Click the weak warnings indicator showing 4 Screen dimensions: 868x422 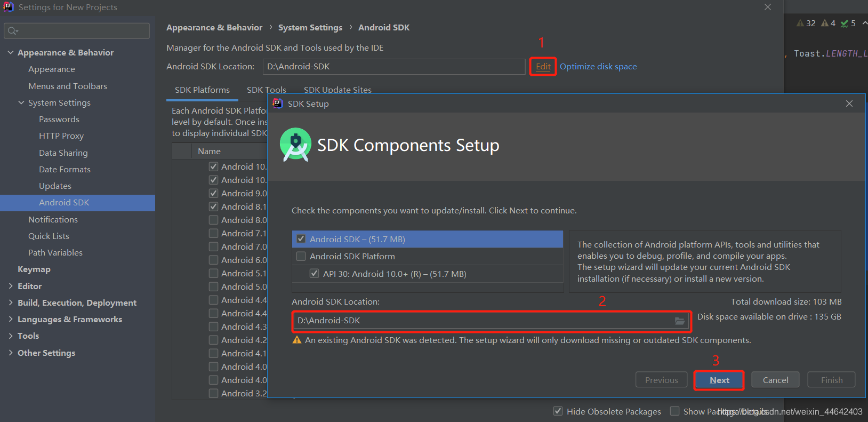point(828,23)
